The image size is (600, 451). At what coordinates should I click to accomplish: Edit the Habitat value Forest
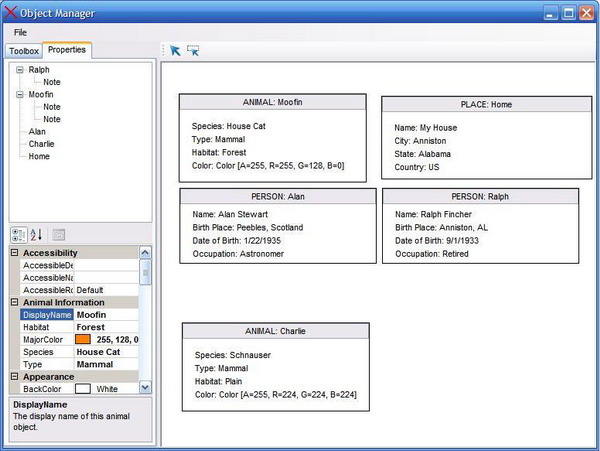pyautogui.click(x=106, y=327)
